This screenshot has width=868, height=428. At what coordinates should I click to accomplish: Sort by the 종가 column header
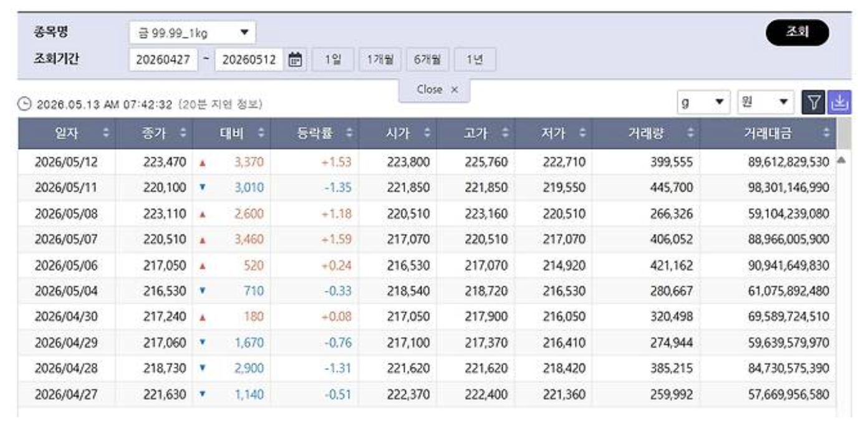[x=155, y=134]
